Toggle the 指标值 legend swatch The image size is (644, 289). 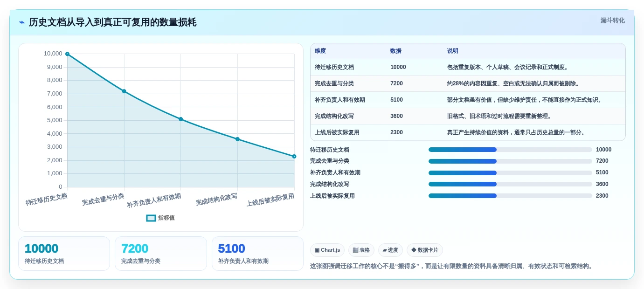point(151,218)
